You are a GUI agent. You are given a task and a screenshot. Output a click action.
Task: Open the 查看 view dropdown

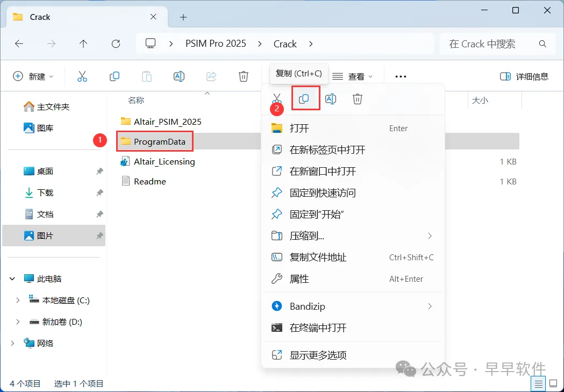(353, 76)
